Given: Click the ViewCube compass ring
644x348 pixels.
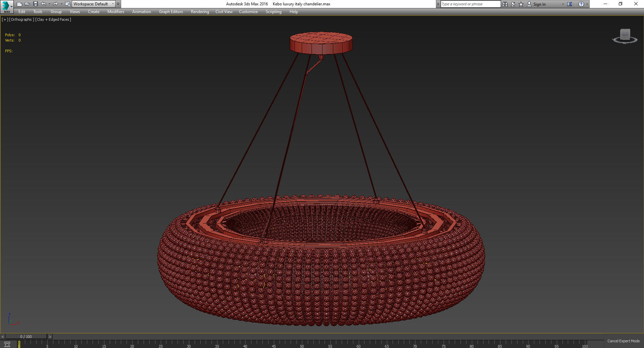Looking at the screenshot, I should tap(625, 41).
